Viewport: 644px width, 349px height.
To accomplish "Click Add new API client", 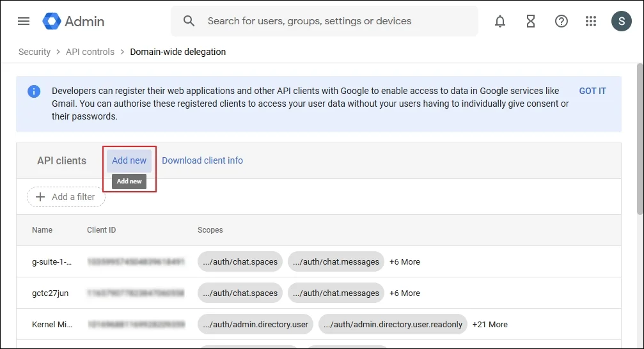I will pos(129,160).
